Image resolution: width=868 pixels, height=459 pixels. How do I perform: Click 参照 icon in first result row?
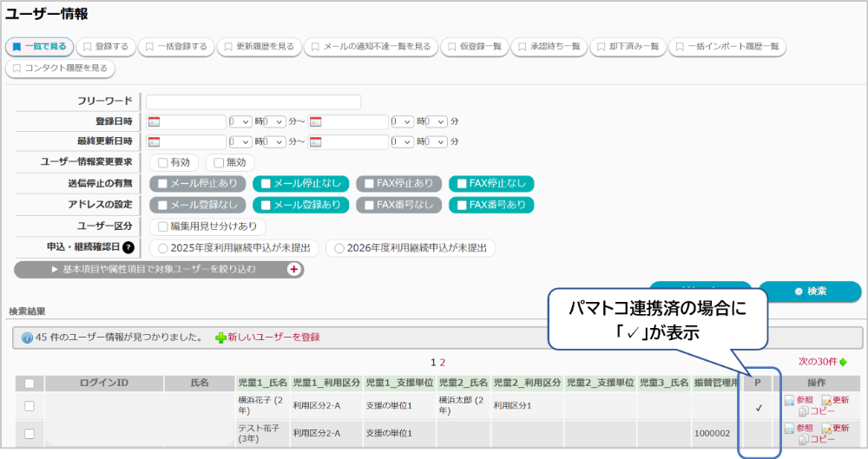pos(789,401)
